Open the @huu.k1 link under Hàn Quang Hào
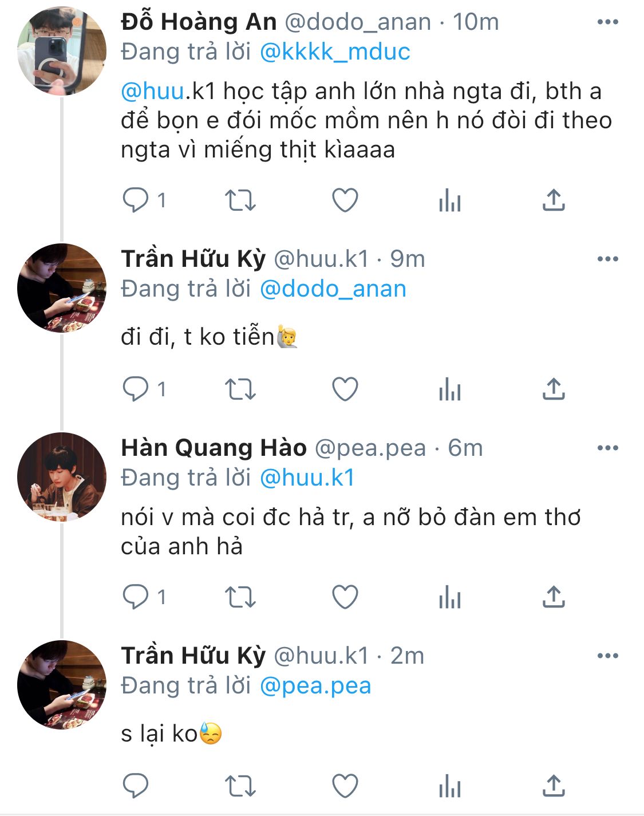This screenshot has width=644, height=816. [307, 478]
